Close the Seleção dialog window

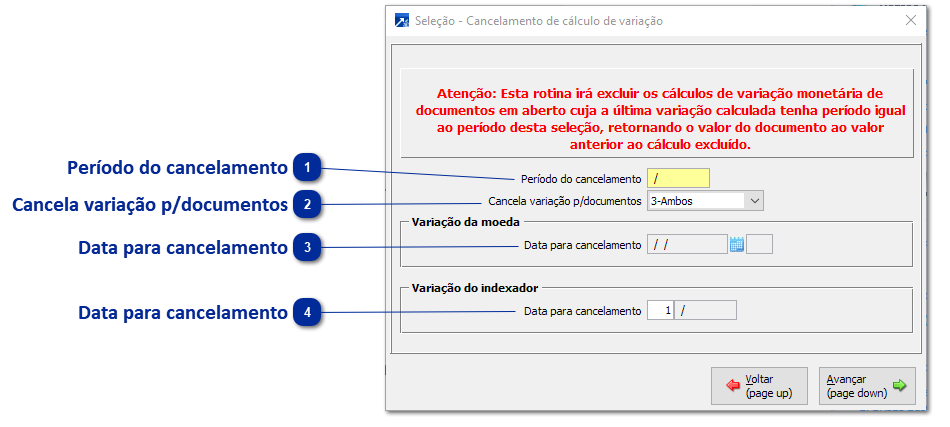point(911,21)
